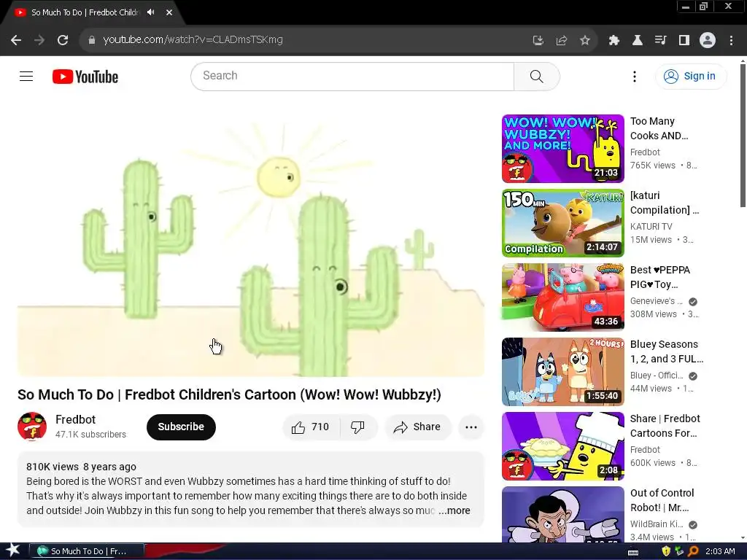The image size is (747, 560).
Task: Click Genevieve's channel name
Action: pos(657,301)
